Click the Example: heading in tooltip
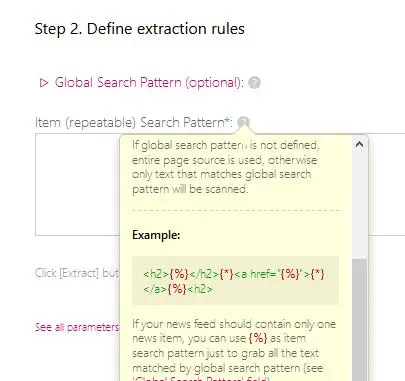The image size is (405, 381). pos(156,235)
